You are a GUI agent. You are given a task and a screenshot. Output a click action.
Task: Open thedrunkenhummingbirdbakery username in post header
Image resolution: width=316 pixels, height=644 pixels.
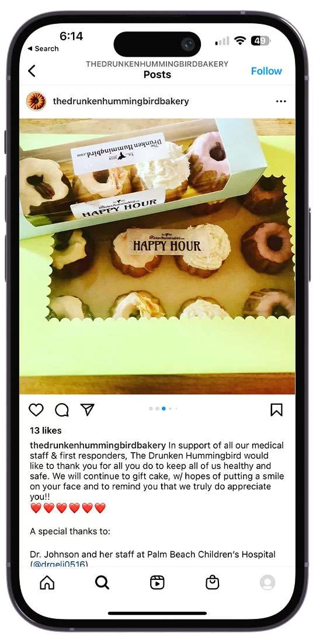tap(121, 101)
